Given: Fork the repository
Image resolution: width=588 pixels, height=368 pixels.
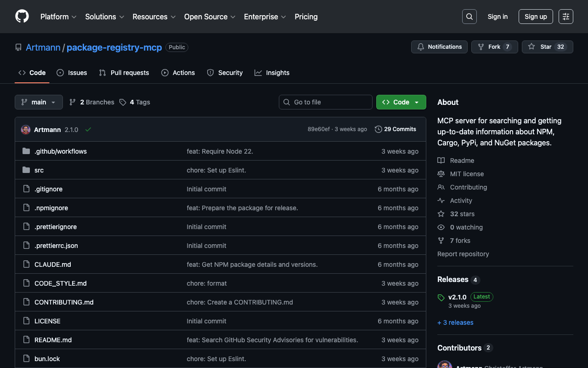Looking at the screenshot, I should coord(494,47).
